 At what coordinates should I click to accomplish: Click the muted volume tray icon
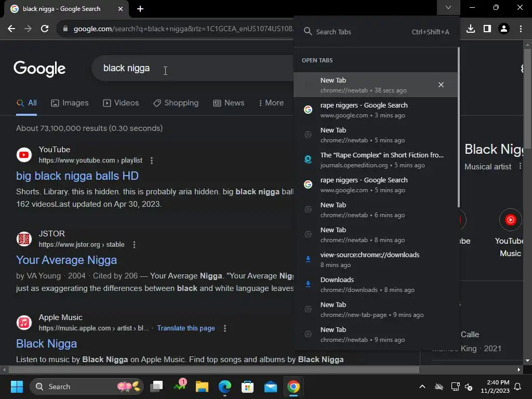point(469,387)
